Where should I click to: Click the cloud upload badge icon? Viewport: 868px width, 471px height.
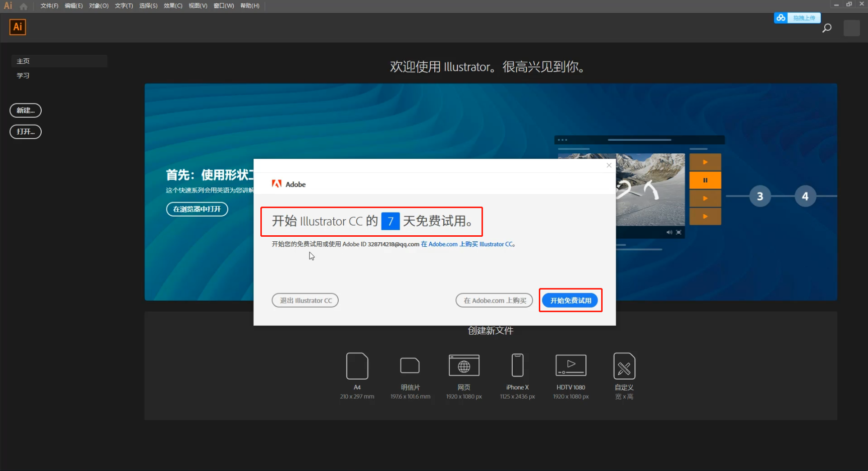(781, 18)
